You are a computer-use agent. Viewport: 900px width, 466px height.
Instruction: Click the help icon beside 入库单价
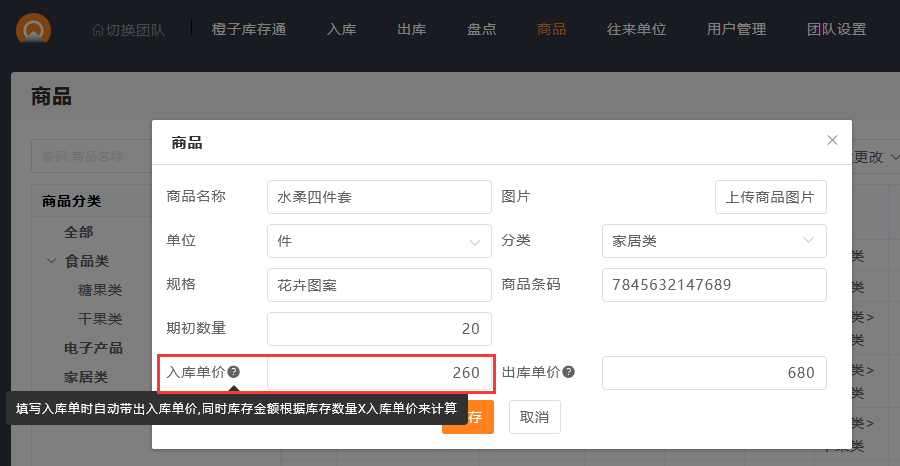233,372
